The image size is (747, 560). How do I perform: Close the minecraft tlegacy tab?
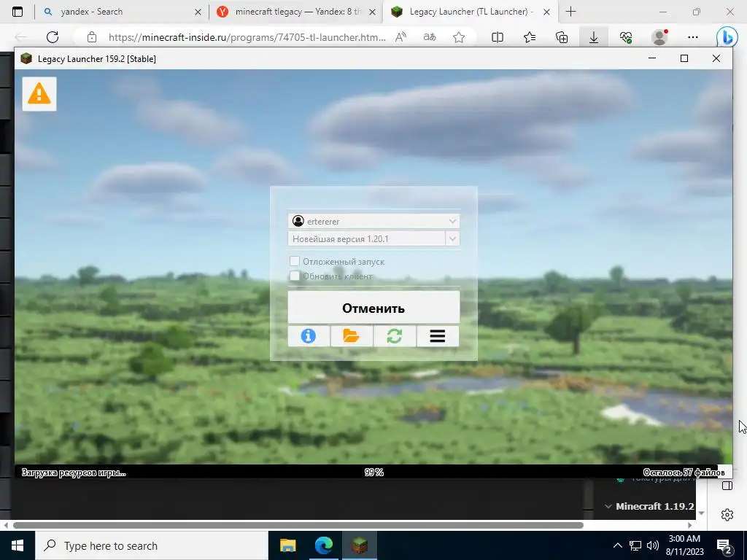point(373,12)
